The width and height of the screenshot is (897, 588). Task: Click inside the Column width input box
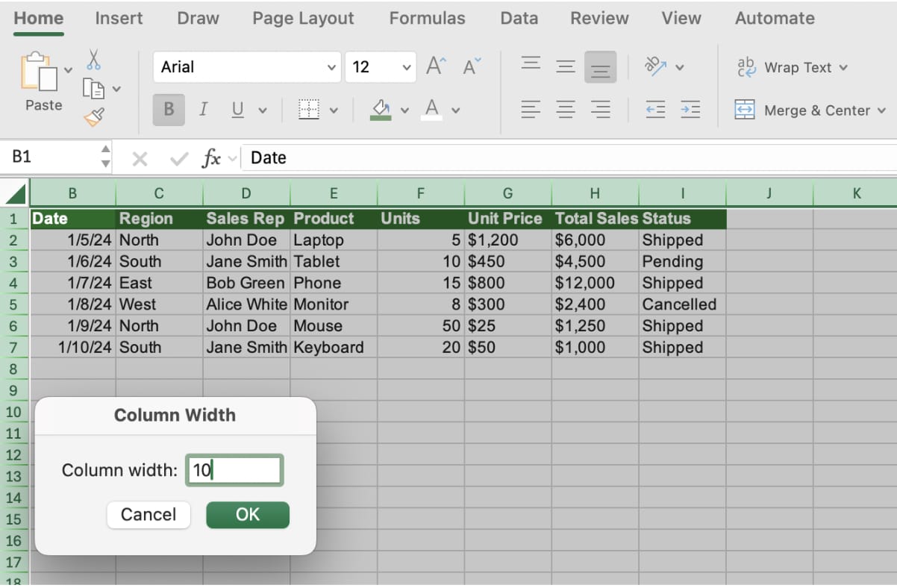[234, 470]
